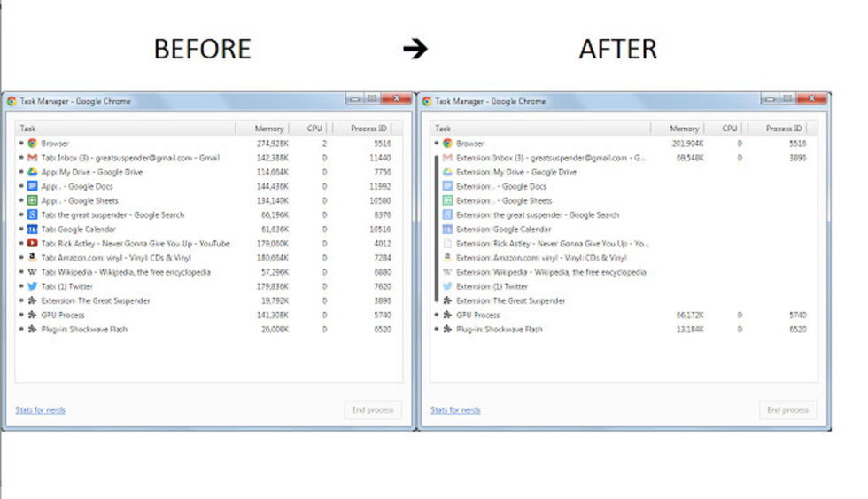
Task: Click the Google Drive icon in the BEFORE window
Action: (32, 172)
